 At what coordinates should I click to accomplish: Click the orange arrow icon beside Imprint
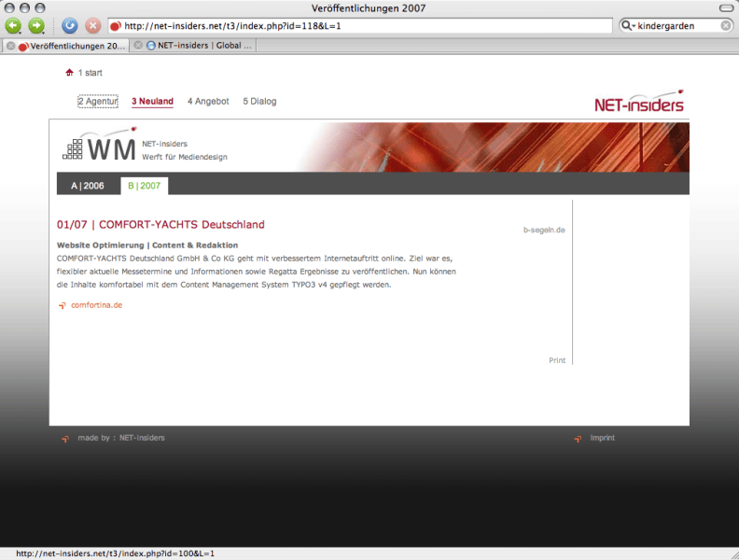pyautogui.click(x=578, y=439)
